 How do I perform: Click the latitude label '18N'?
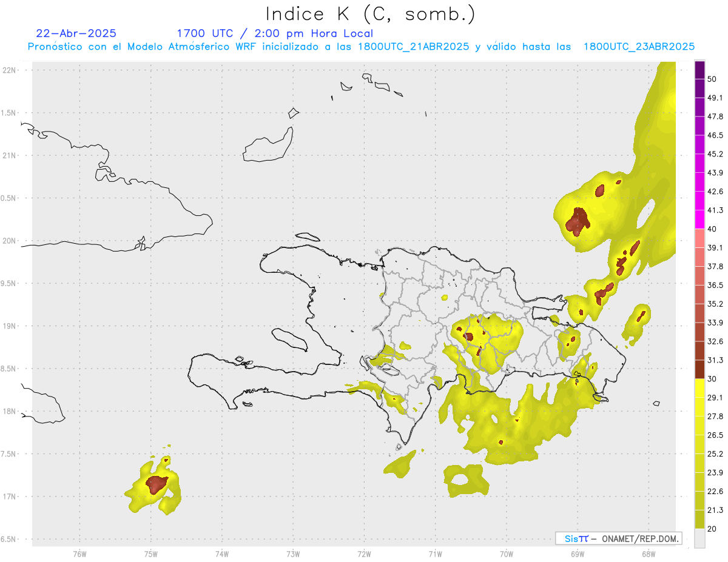point(10,412)
